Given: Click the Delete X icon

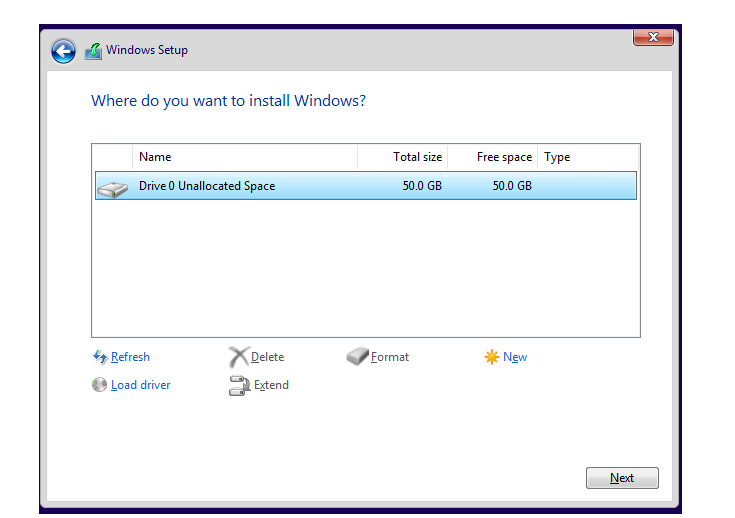Looking at the screenshot, I should 239,357.
